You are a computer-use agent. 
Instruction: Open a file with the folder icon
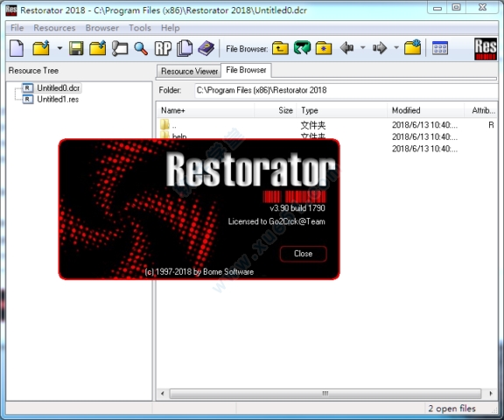tap(41, 48)
